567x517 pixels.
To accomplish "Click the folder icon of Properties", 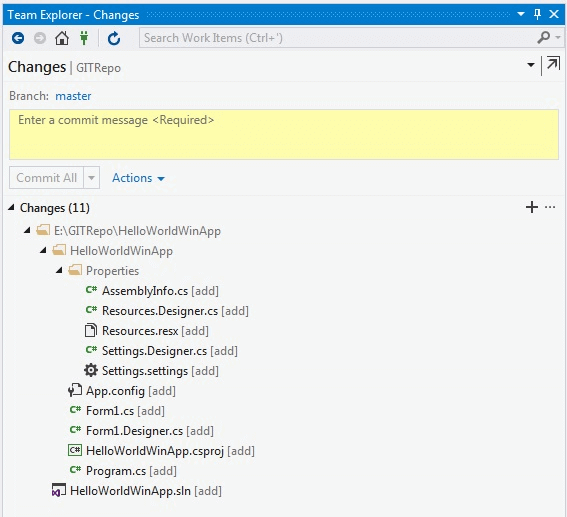I will pos(75,270).
